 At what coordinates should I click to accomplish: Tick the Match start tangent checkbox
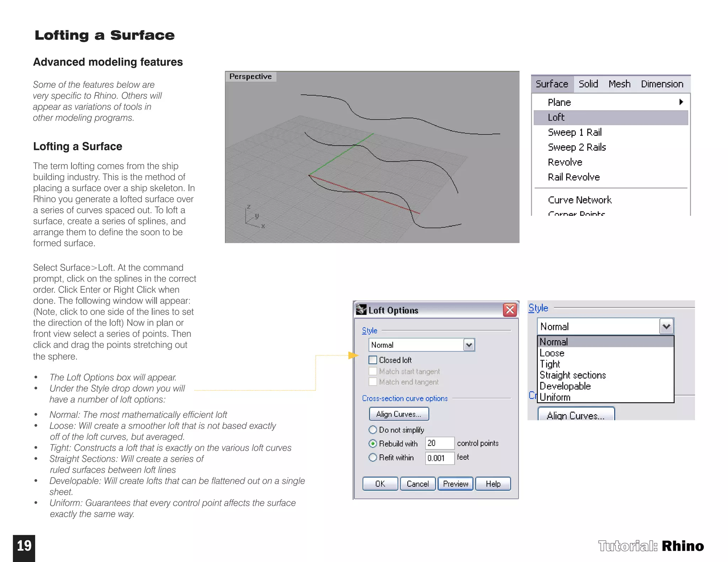pos(373,371)
